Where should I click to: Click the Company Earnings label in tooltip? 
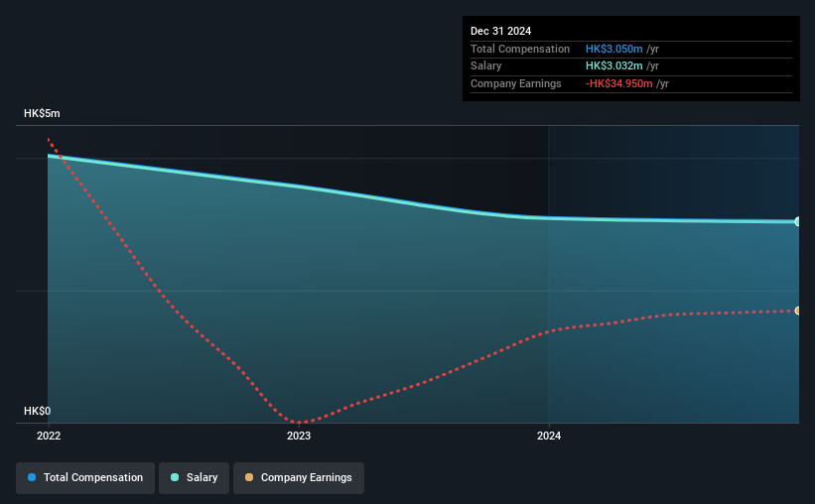516,83
